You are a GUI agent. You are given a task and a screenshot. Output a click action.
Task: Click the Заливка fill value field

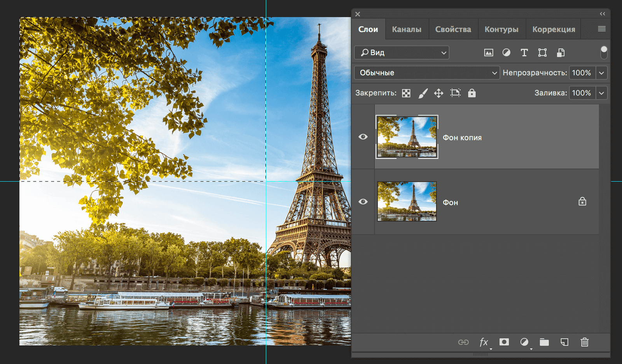(x=582, y=93)
